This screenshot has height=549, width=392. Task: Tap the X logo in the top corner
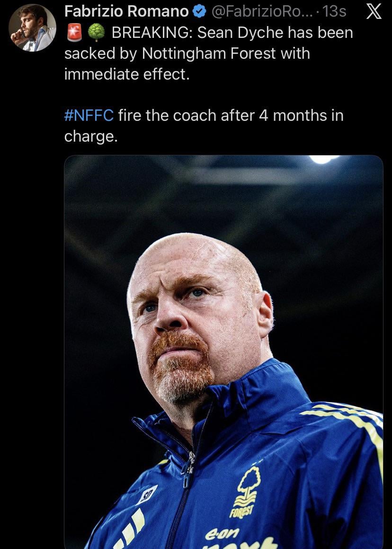pyautogui.click(x=374, y=12)
